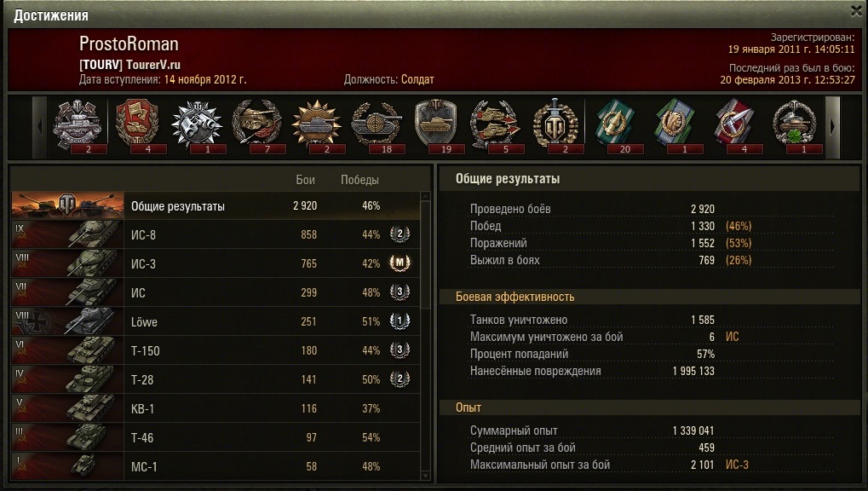This screenshot has width=868, height=491.
Task: Select the steel shield medal with count 19
Action: click(436, 125)
